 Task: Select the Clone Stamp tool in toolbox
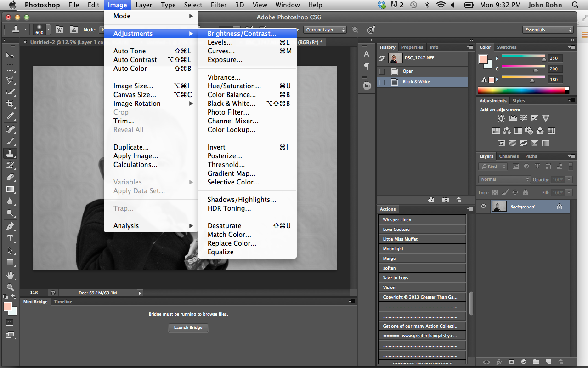tap(10, 153)
